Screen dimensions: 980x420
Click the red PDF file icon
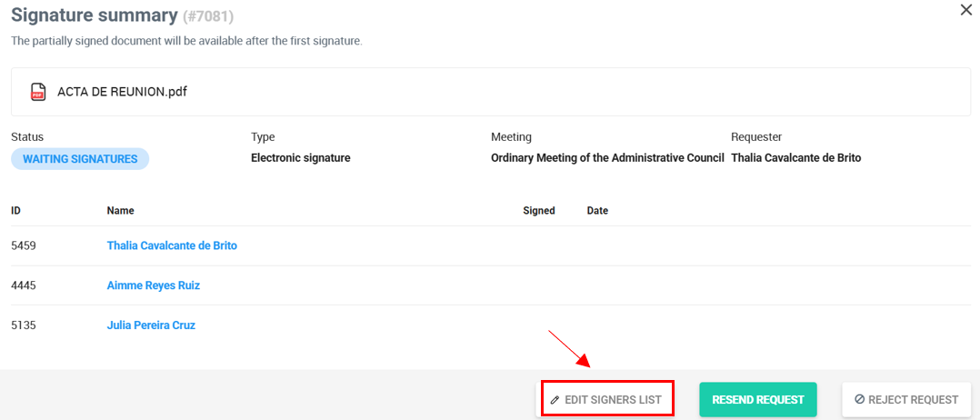tap(38, 92)
